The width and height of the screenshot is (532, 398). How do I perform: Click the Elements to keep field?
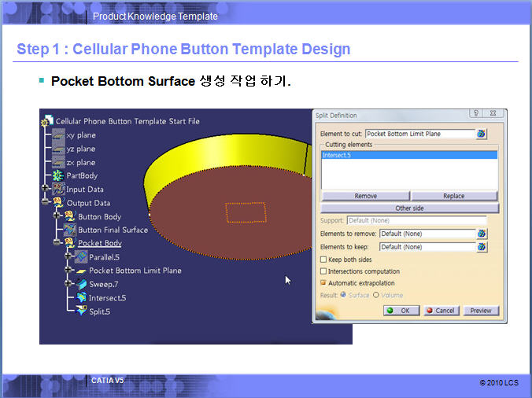pos(427,247)
